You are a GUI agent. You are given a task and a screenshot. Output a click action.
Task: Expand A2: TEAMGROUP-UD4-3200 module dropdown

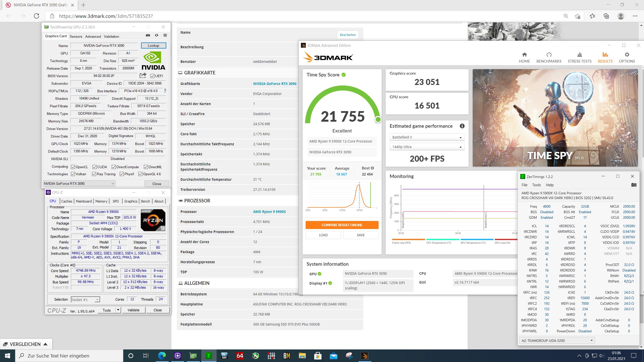tap(557, 340)
